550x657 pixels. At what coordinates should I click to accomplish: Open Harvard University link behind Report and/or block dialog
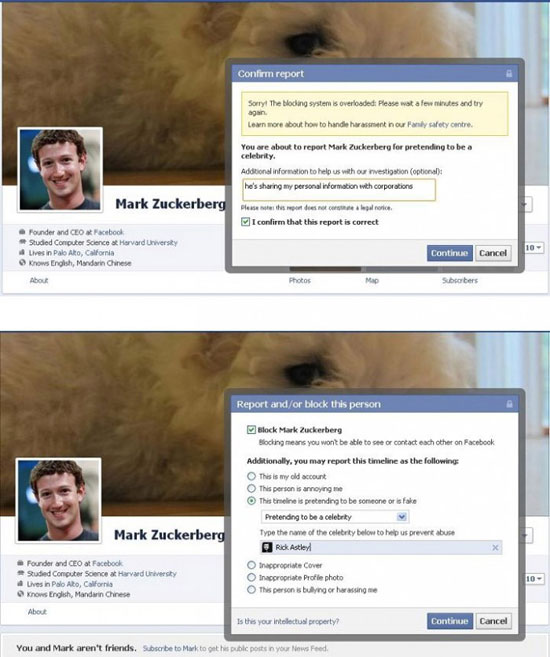point(147,574)
